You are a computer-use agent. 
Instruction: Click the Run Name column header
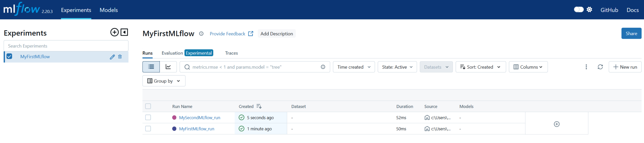tap(182, 107)
